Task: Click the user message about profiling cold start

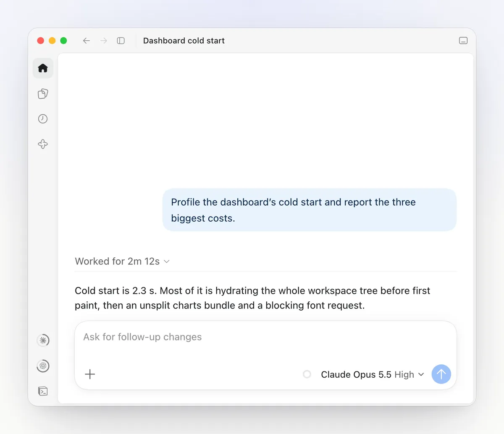Action: coord(309,210)
